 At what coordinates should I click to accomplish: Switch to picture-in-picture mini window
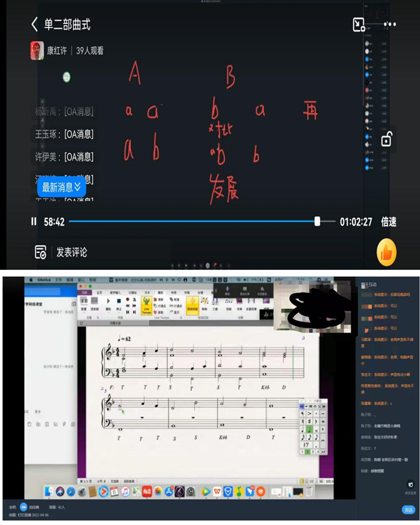coord(359,24)
